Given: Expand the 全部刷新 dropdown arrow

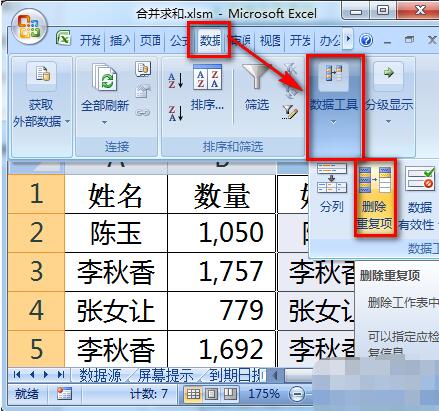Looking at the screenshot, I should (105, 122).
